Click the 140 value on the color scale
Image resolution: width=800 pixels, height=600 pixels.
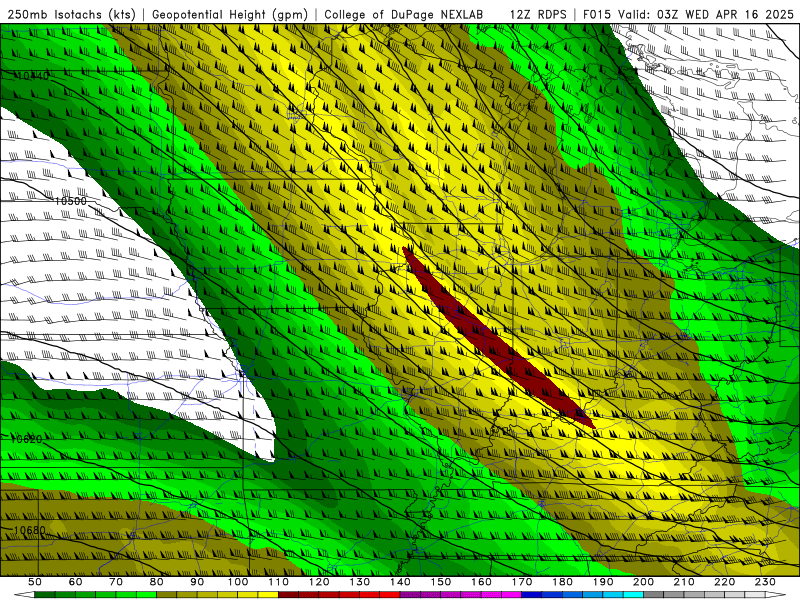(400, 582)
